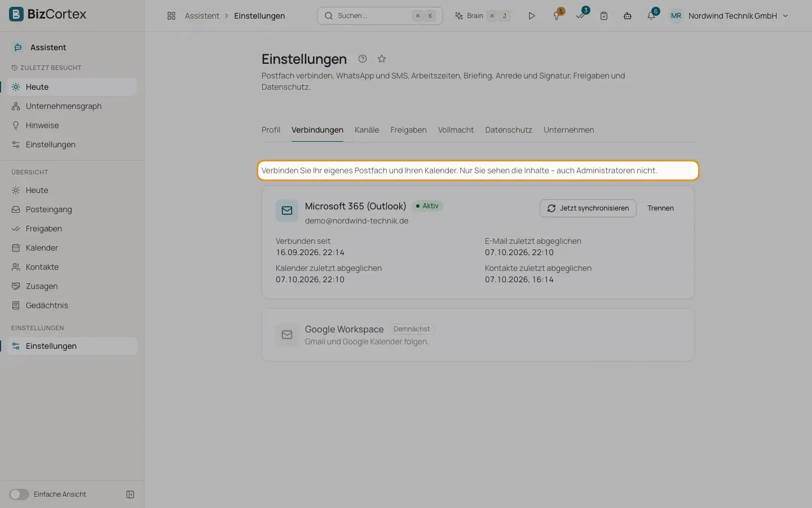The height and width of the screenshot is (508, 812).
Task: Click the Assistent breadcrumb link
Action: (x=202, y=16)
